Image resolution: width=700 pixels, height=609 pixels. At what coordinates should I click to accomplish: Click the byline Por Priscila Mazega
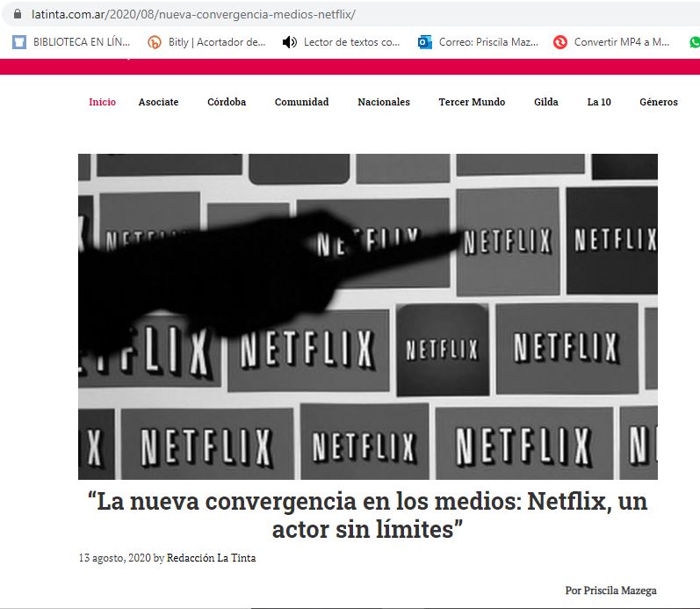[x=610, y=591]
